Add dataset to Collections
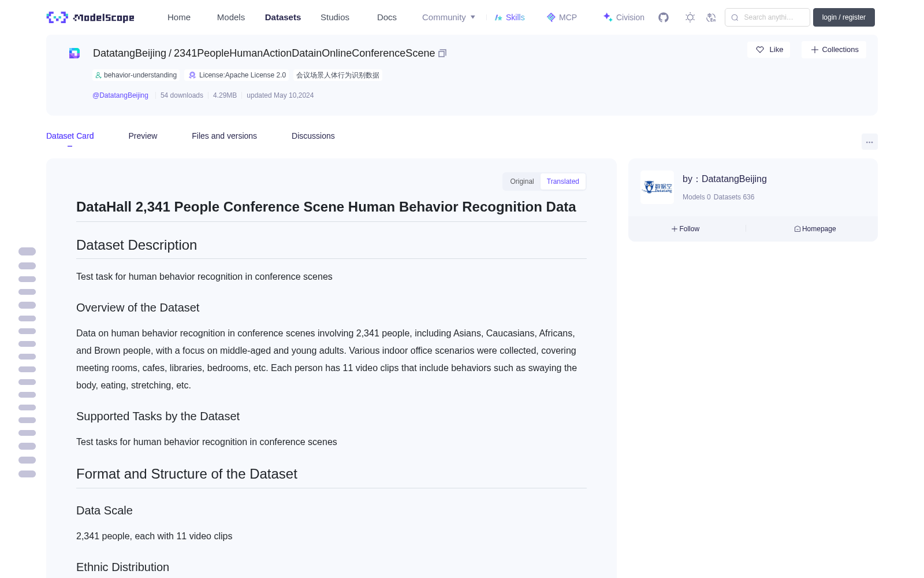The width and height of the screenshot is (924, 578). pos(834,50)
